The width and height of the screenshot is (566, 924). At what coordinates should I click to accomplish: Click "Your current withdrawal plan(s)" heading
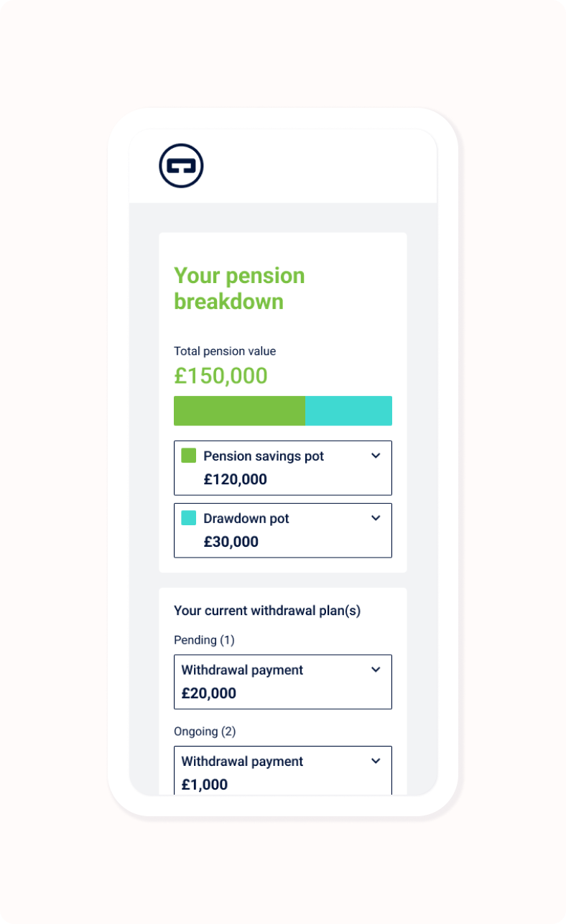coord(267,611)
